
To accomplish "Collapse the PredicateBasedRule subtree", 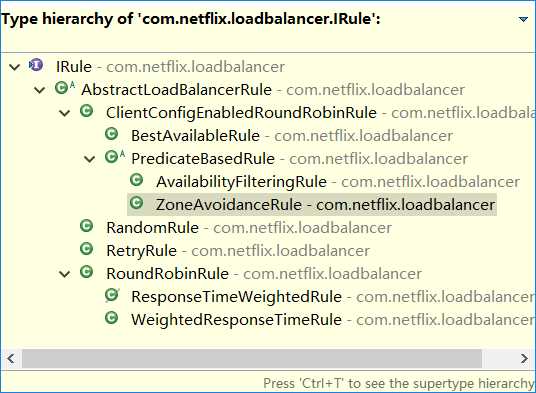I will (90, 159).
